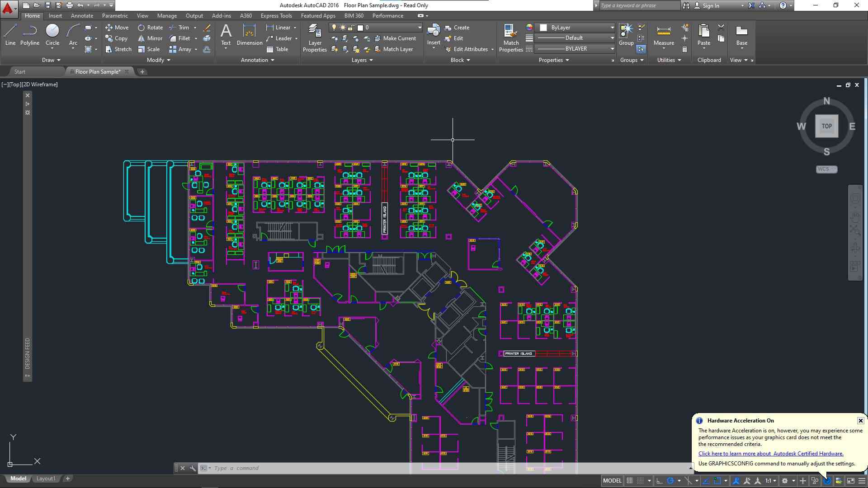Toggle the drawing grid display in status bar
This screenshot has height=488, width=868.
(629, 481)
